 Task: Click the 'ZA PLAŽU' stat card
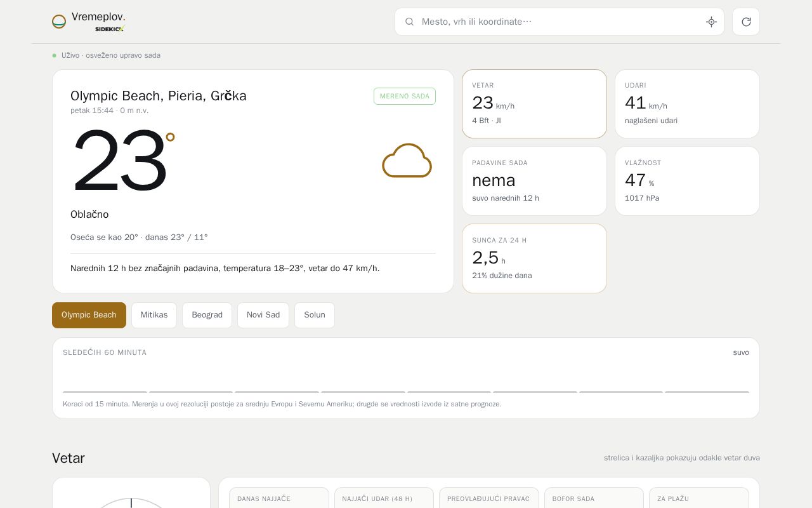click(x=699, y=498)
